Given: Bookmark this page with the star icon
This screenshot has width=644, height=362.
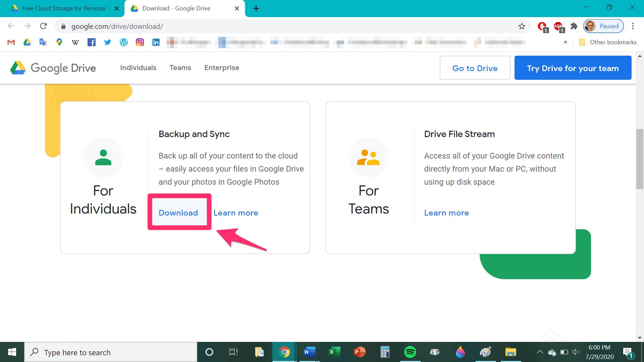Looking at the screenshot, I should coord(522,26).
